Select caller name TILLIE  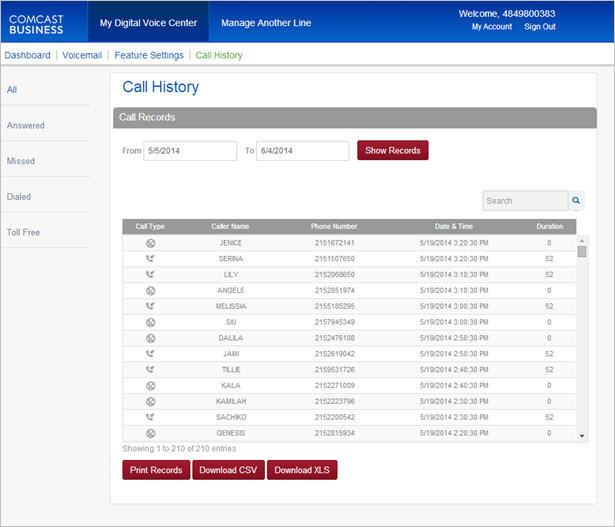(231, 370)
